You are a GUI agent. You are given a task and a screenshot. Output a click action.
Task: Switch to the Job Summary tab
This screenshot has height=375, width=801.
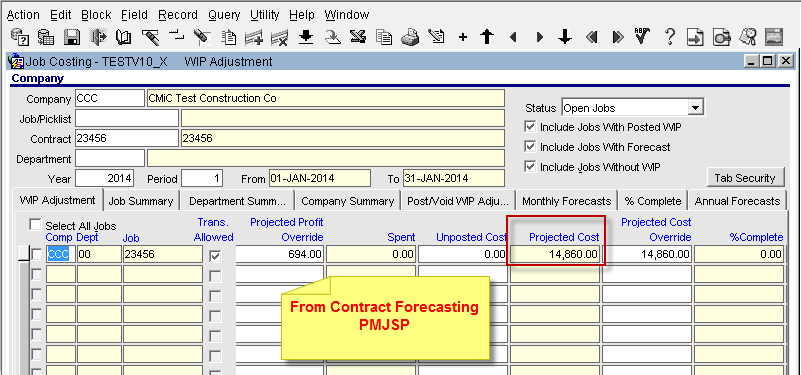141,201
